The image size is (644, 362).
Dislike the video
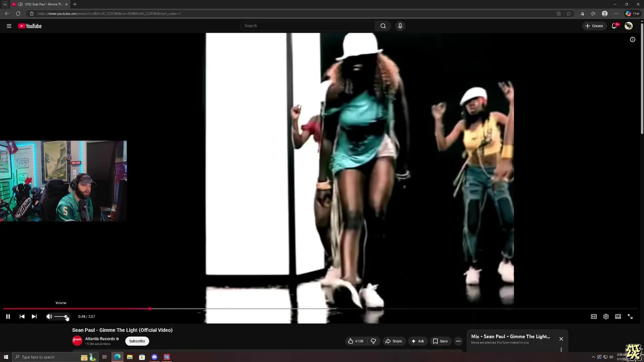pyautogui.click(x=373, y=341)
